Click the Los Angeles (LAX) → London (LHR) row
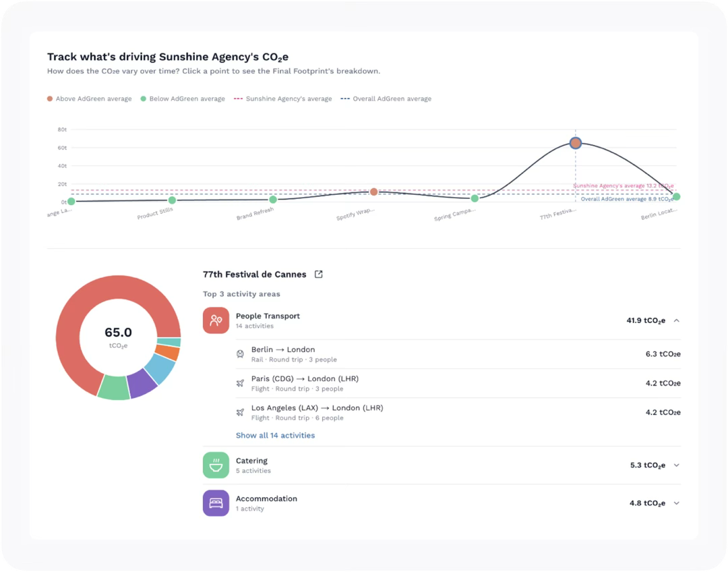Viewport: 728px width, 572px height. point(458,412)
